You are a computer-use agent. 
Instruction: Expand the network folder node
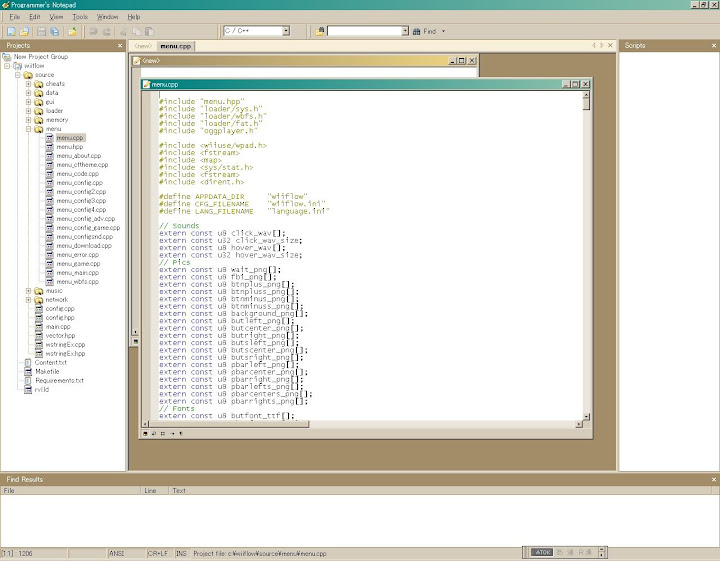pos(29,300)
